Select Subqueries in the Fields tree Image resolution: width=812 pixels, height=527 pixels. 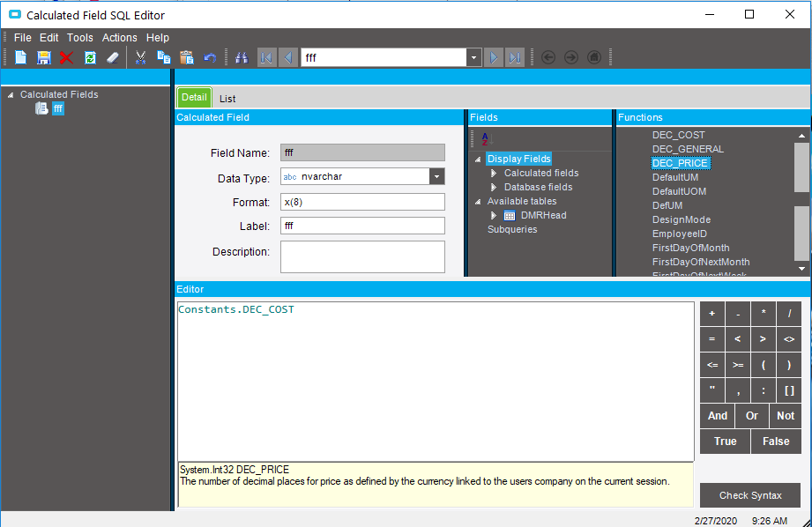[x=512, y=229]
